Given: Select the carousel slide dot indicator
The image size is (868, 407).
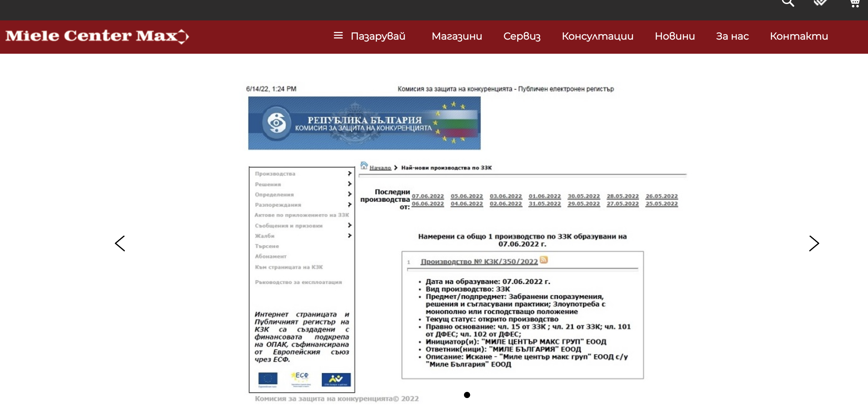Looking at the screenshot, I should coord(467,395).
